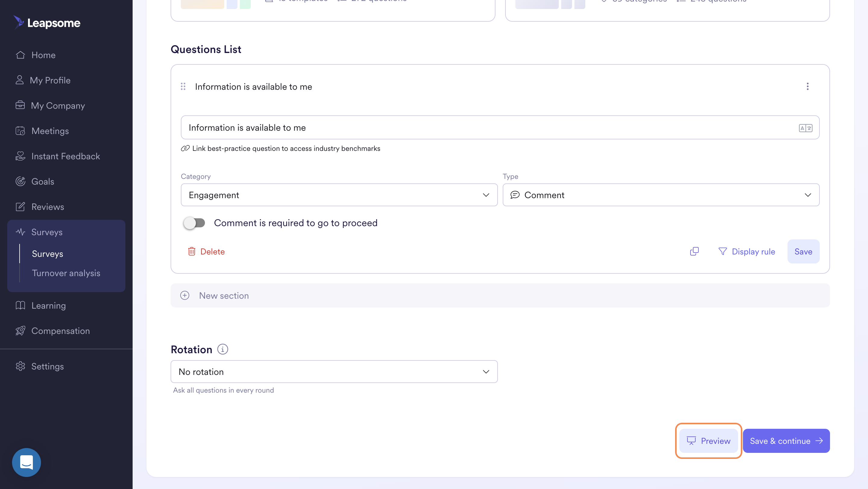868x489 pixels.
Task: Open the No rotation dropdown
Action: click(x=334, y=372)
